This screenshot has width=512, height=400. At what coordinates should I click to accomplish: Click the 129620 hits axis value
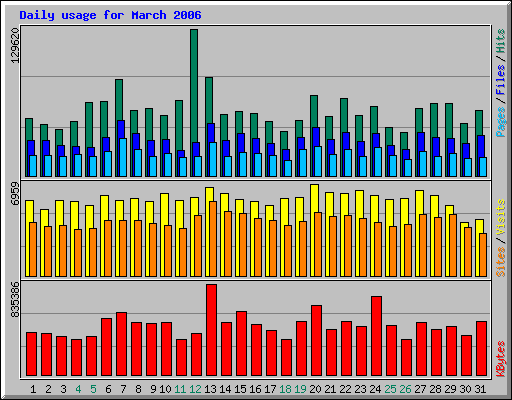coord(15,46)
